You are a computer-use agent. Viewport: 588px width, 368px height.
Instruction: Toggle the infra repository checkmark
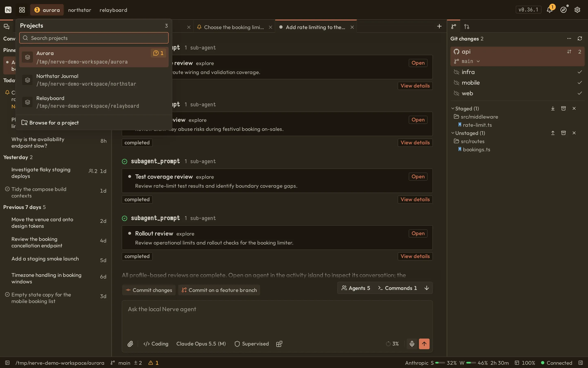click(580, 72)
